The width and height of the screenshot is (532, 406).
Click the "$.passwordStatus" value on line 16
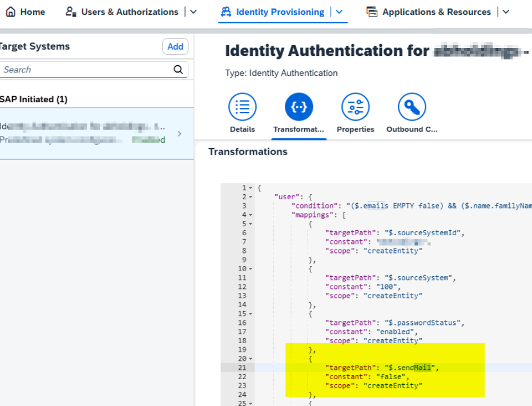coord(422,323)
